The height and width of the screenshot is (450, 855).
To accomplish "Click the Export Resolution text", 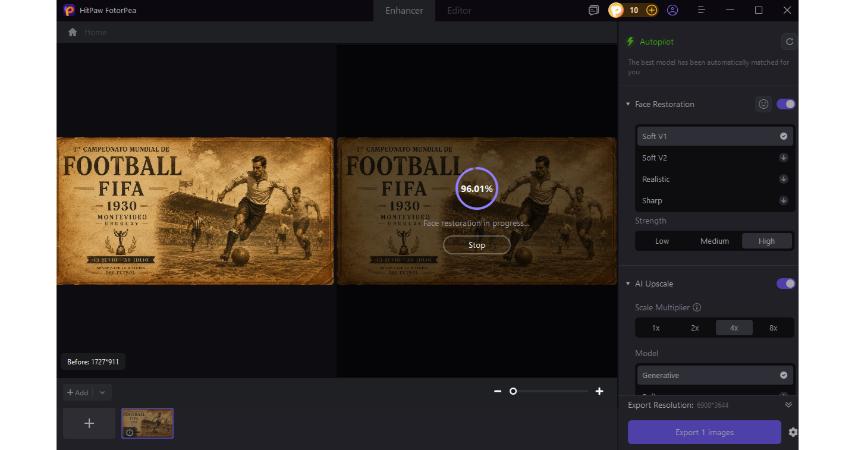I will [660, 405].
